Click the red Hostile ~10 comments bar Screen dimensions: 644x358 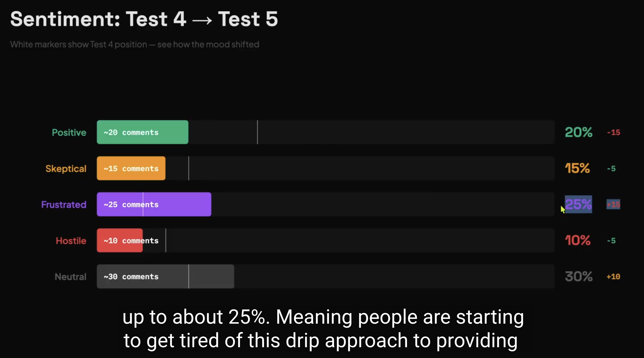[120, 240]
